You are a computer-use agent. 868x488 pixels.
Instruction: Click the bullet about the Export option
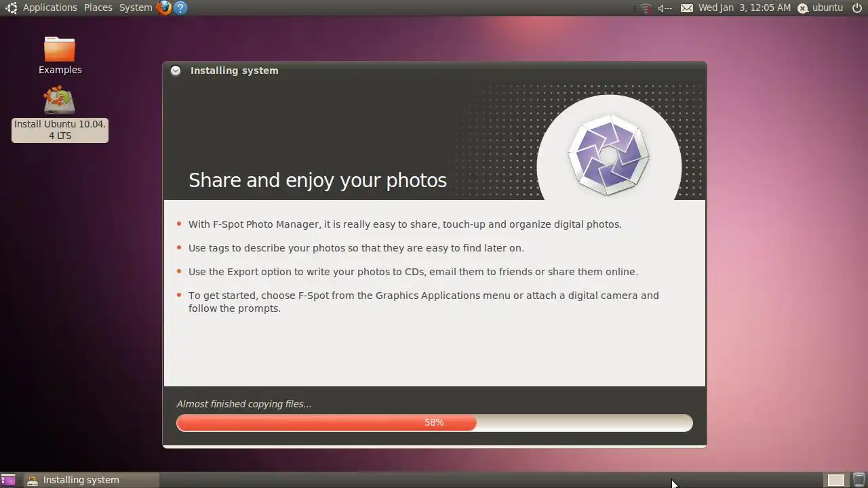(413, 272)
